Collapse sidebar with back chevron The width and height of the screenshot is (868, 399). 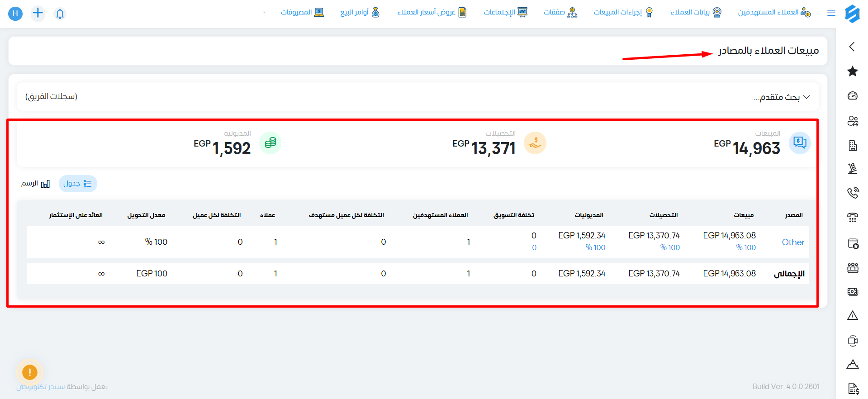pyautogui.click(x=852, y=47)
